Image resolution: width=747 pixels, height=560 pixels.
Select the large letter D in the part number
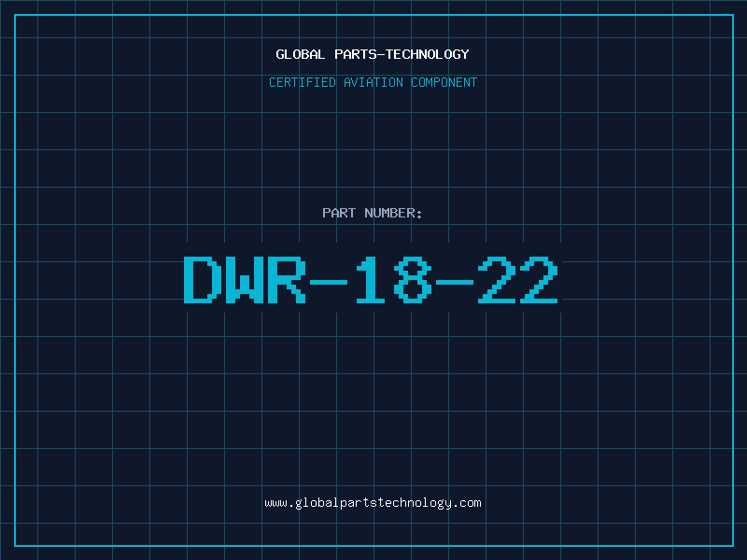[x=201, y=280]
